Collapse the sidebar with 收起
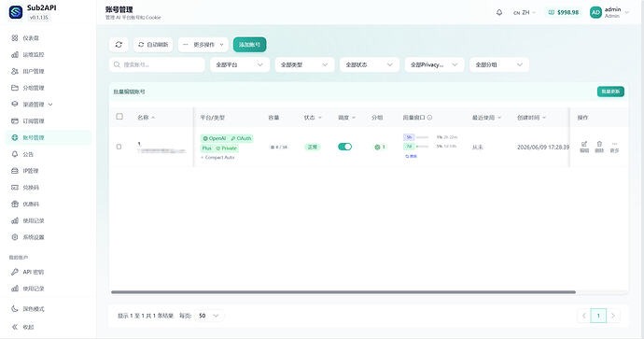This screenshot has width=644, height=339. pyautogui.click(x=49, y=327)
